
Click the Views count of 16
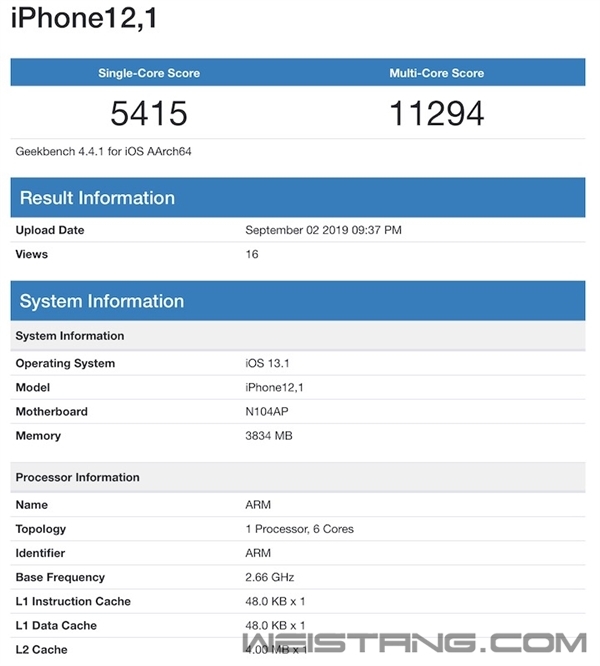click(252, 254)
